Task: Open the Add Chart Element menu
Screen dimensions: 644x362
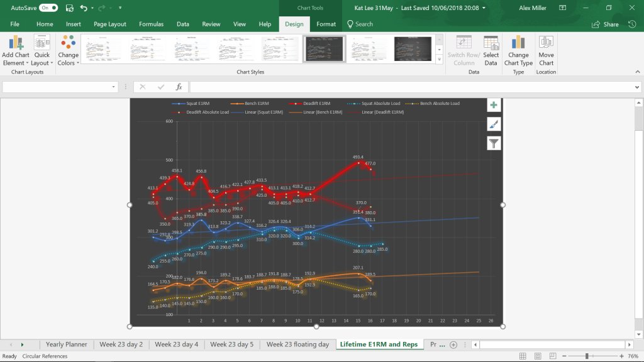Action: coord(16,50)
